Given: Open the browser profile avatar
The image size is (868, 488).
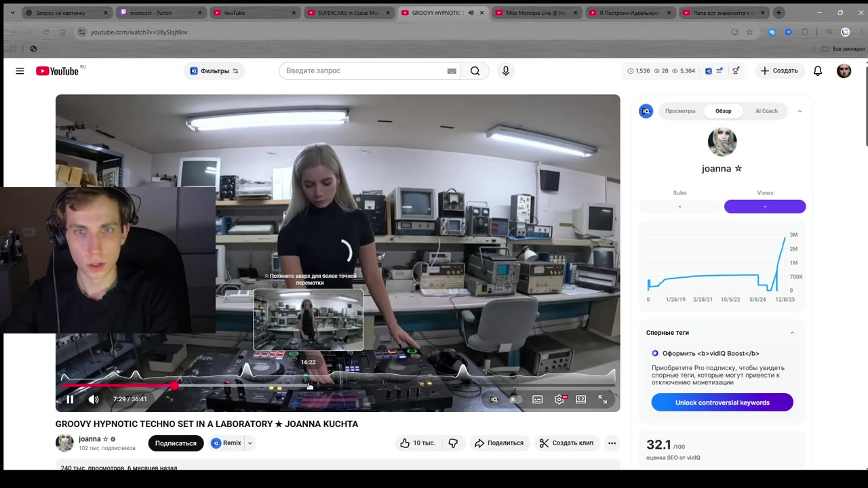Looking at the screenshot, I should pyautogui.click(x=845, y=32).
